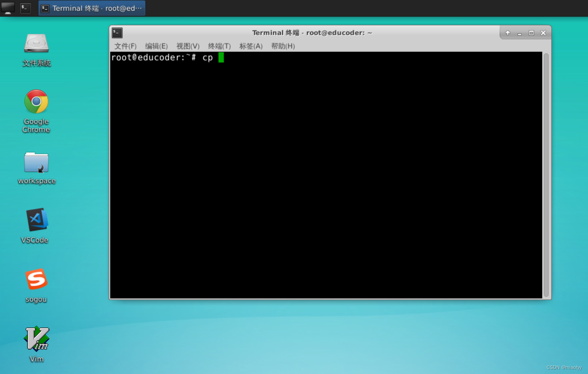Open the 文件(F) menu

click(x=125, y=46)
